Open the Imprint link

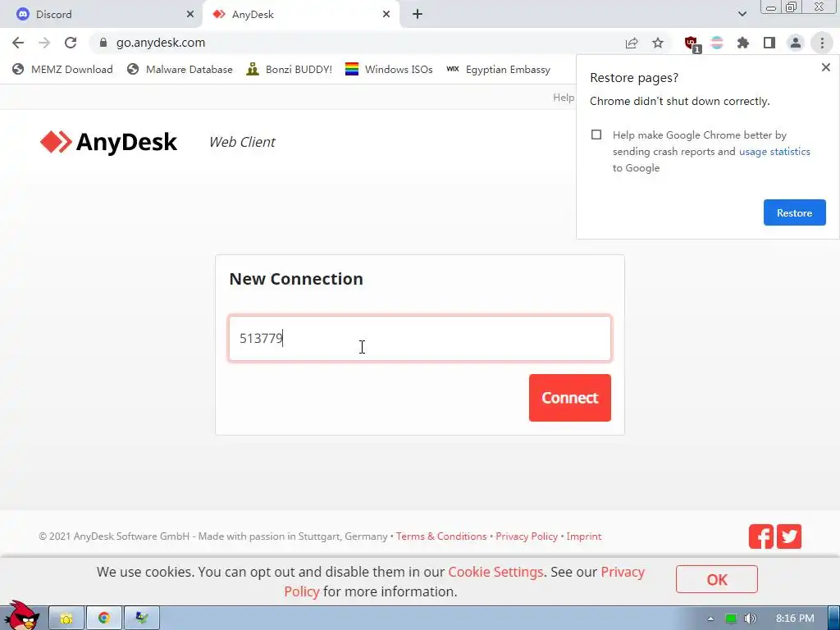pyautogui.click(x=584, y=536)
